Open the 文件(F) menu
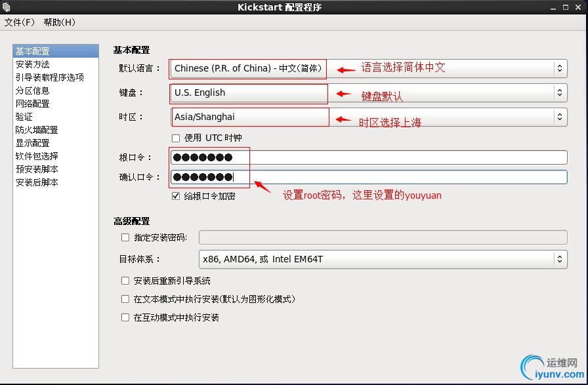 20,22
